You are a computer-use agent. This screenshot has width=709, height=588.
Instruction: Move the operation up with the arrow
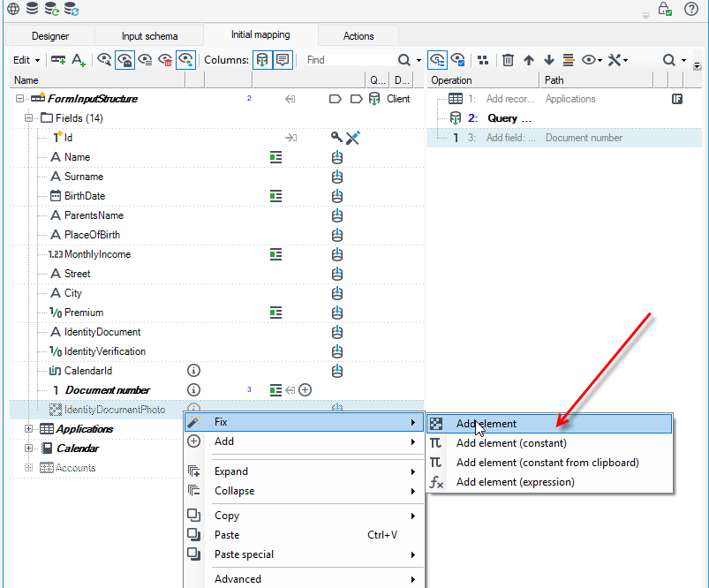click(529, 60)
